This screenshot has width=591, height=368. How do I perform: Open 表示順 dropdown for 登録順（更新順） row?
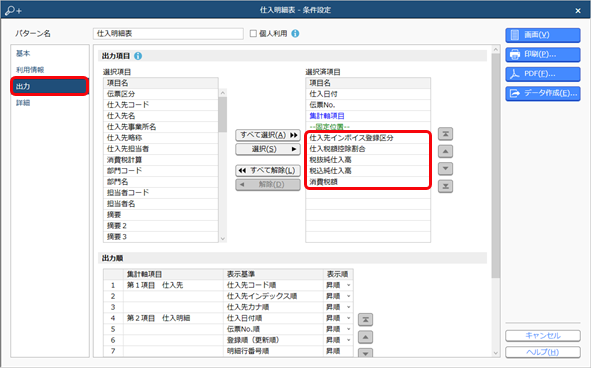(x=349, y=340)
